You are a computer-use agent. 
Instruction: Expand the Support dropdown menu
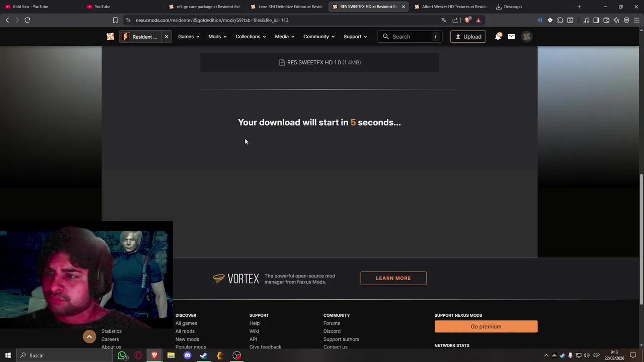tap(355, 37)
